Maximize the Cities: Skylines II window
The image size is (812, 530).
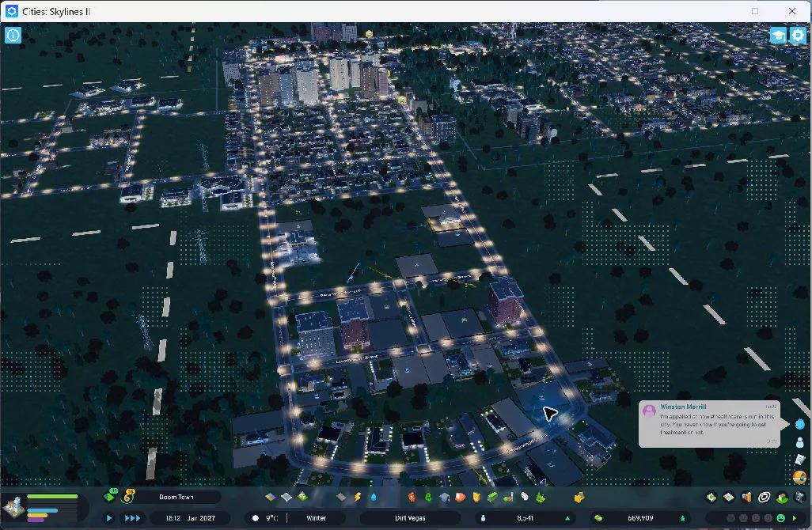755,11
